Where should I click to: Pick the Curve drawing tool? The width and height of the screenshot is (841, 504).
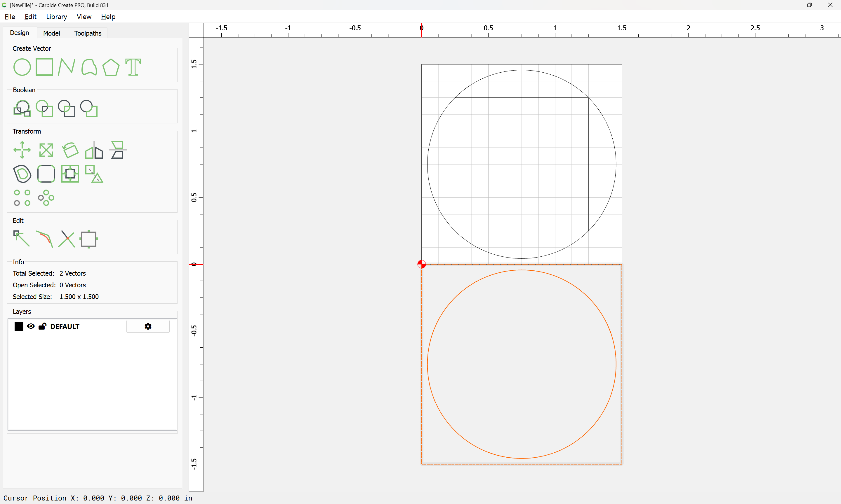click(89, 67)
